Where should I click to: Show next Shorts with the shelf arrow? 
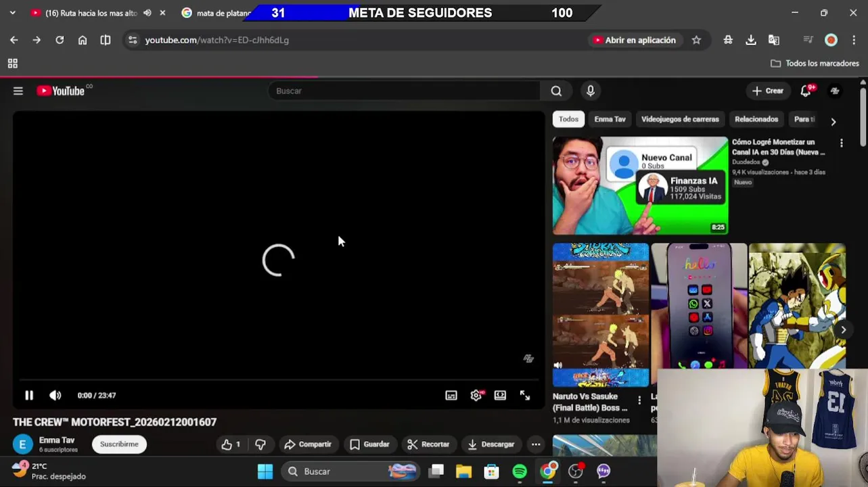point(843,330)
